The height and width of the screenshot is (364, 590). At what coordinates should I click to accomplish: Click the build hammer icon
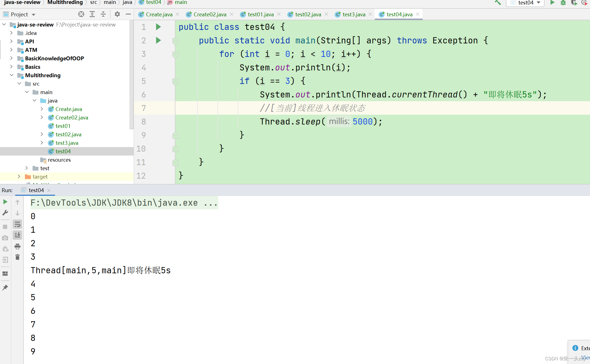click(498, 3)
